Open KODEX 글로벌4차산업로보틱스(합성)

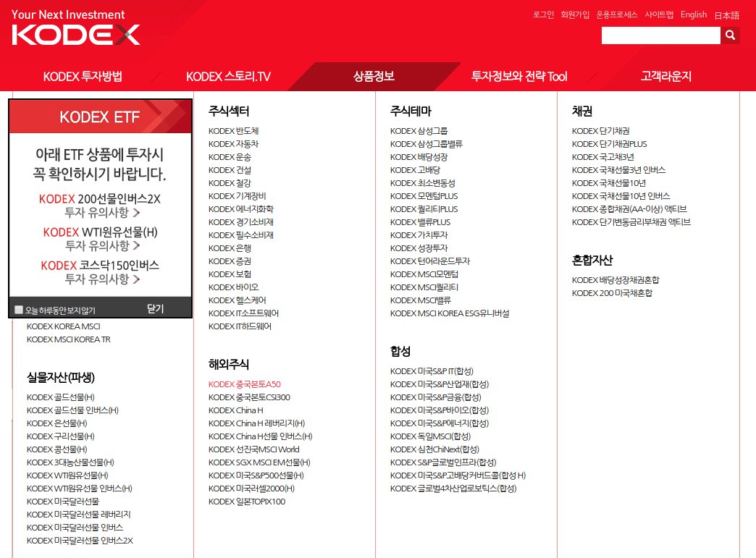pos(453,488)
